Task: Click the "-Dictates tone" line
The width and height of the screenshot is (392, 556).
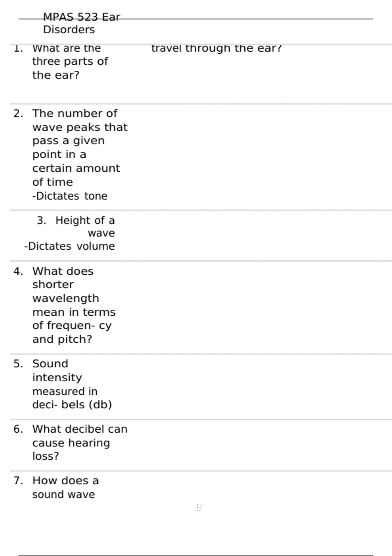Action: (70, 196)
